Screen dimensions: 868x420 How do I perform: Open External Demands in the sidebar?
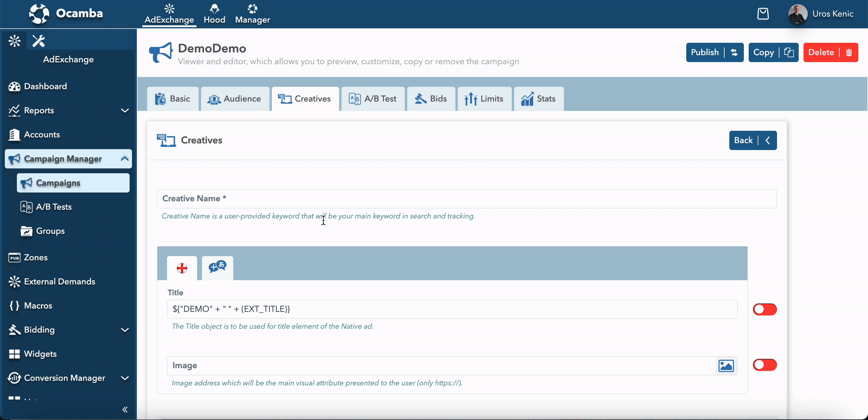pyautogui.click(x=68, y=281)
